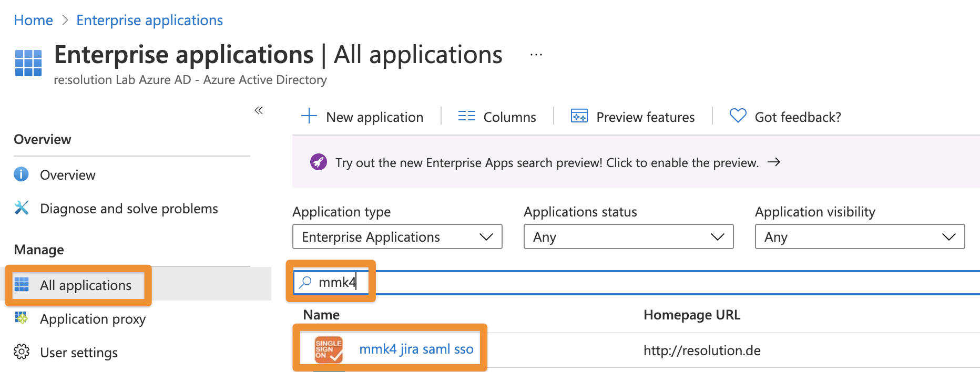
Task: Open Diagnose and solve problems
Action: (129, 209)
